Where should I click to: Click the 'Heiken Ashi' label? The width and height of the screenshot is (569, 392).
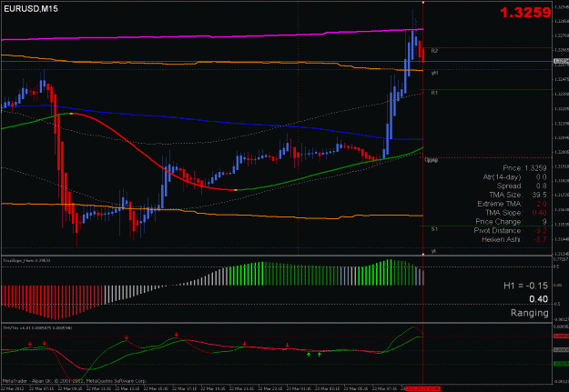(501, 240)
